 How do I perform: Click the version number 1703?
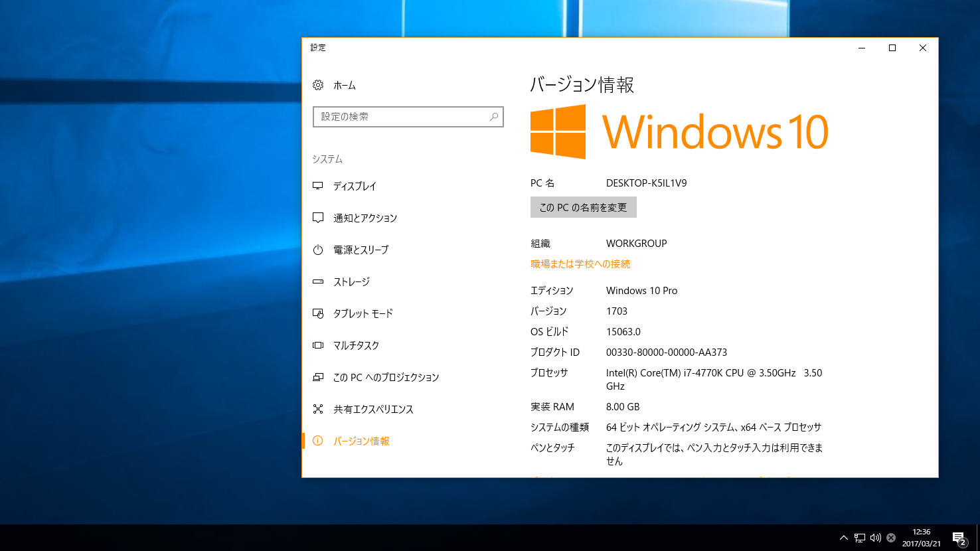tap(617, 311)
